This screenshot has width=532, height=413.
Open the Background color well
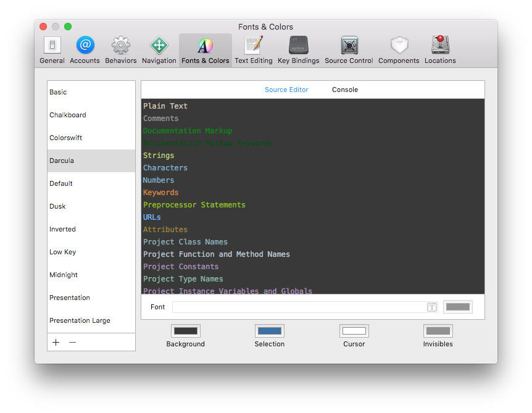pyautogui.click(x=185, y=331)
